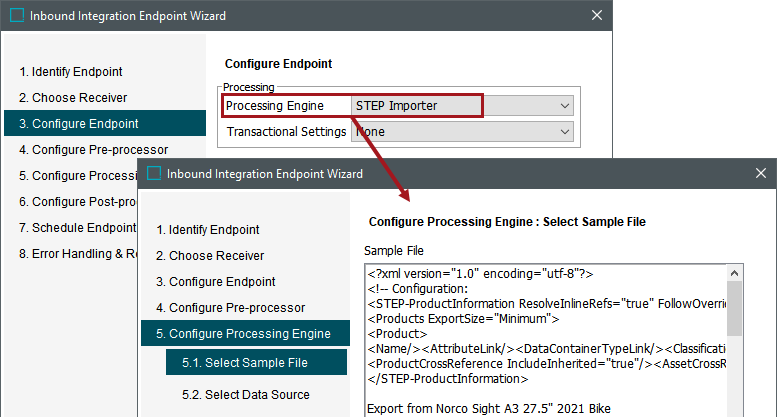Image resolution: width=777 pixels, height=417 pixels.
Task: Open sub-step 5.1 Select Sample File
Action: [x=244, y=362]
